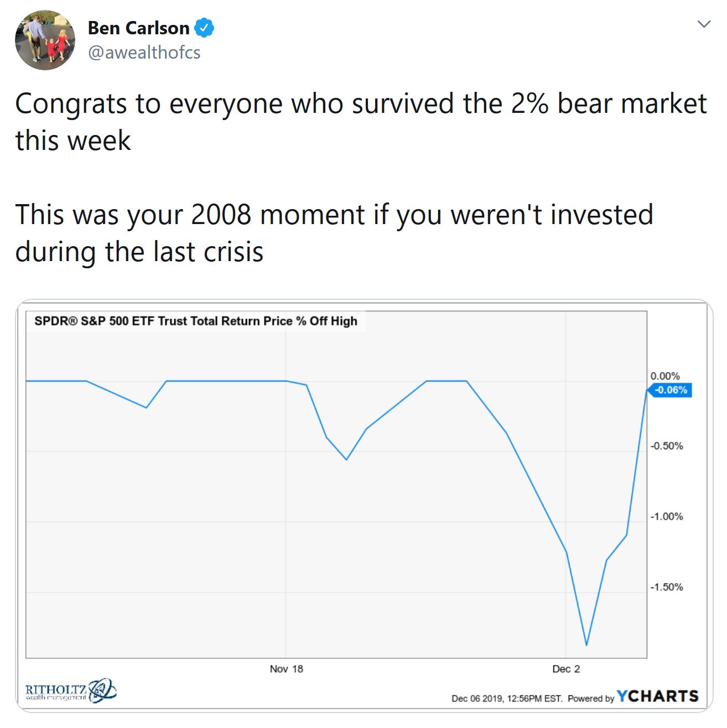
Task: Click the tweet text about 2% bear market
Action: coord(361,122)
